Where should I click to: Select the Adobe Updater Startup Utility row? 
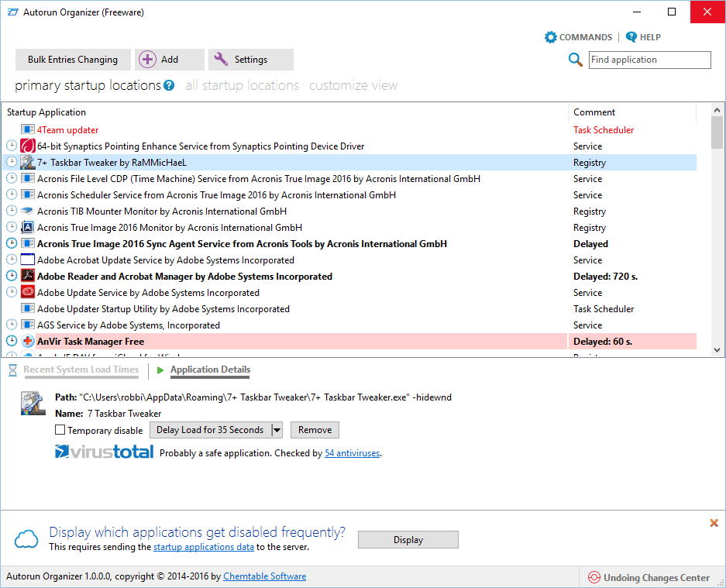tap(349, 309)
